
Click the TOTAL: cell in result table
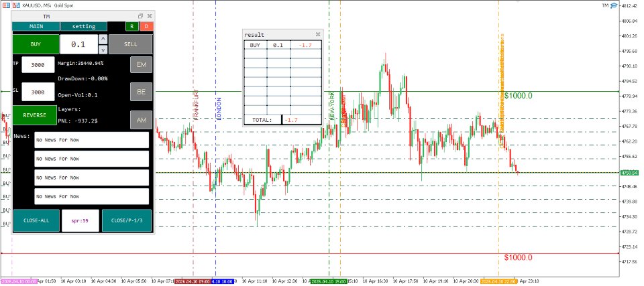pos(262,120)
